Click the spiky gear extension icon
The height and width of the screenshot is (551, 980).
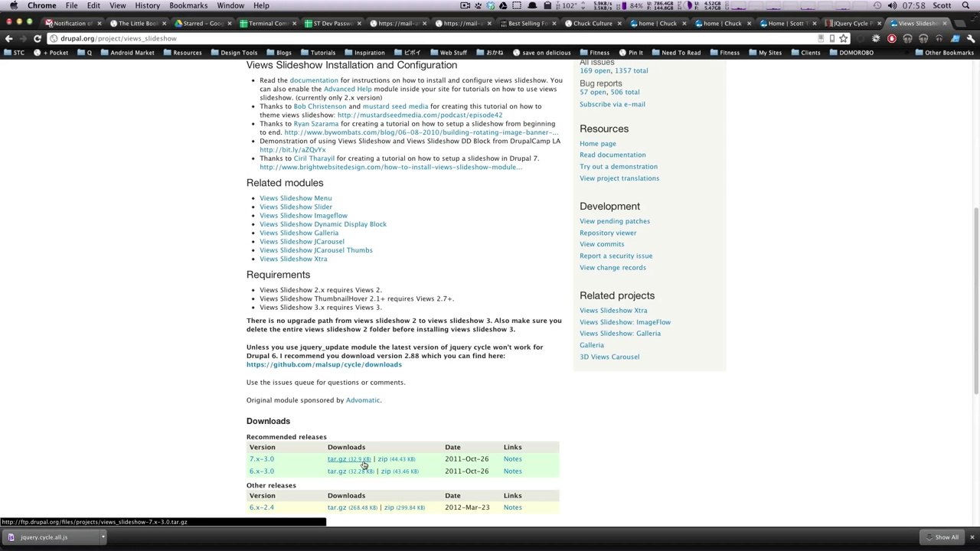coord(876,38)
